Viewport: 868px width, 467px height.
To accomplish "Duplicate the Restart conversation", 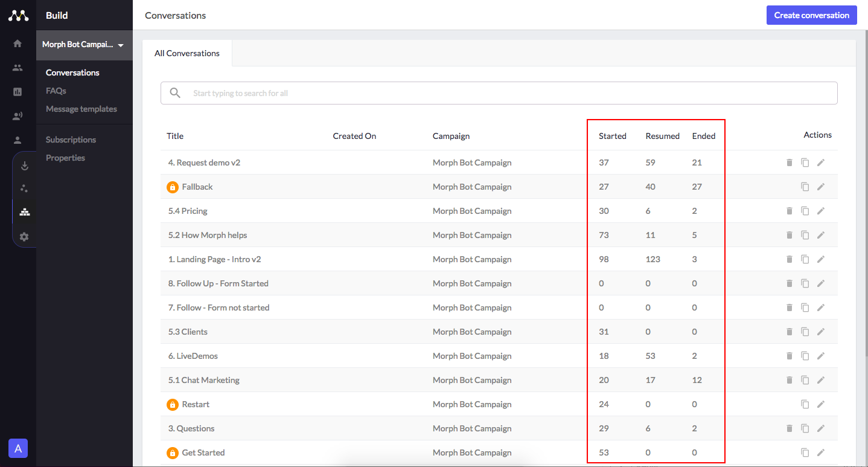I will click(x=805, y=404).
